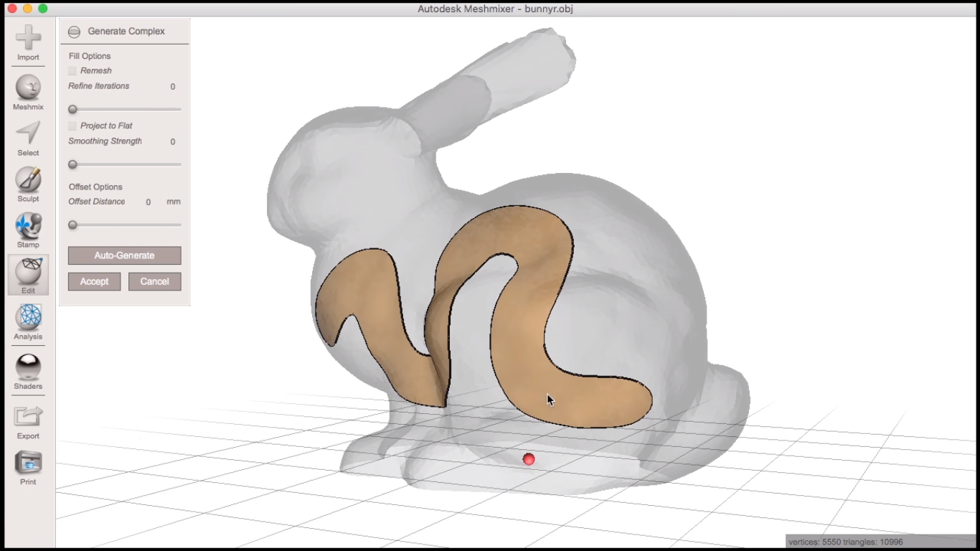
Task: Open the Print dialog icon
Action: point(28,463)
